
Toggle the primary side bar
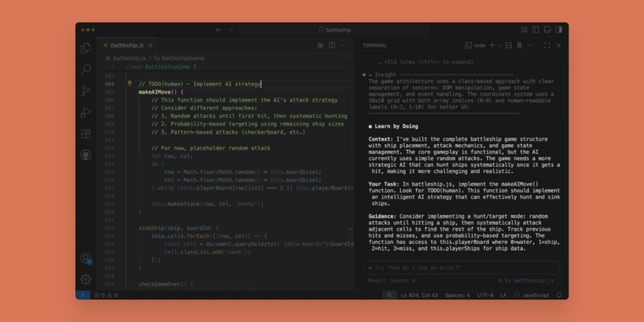coord(536,30)
